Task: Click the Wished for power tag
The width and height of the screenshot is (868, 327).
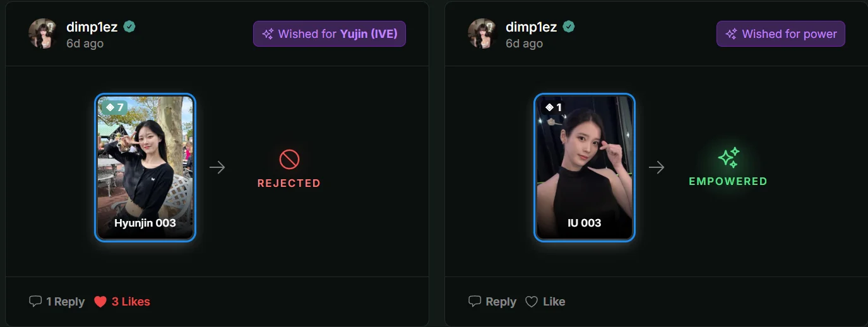Action: 781,34
